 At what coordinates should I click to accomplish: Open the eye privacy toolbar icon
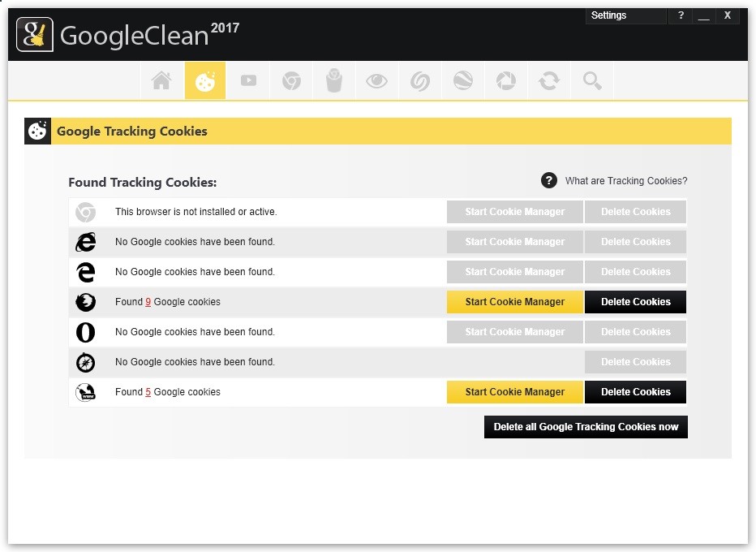click(377, 80)
